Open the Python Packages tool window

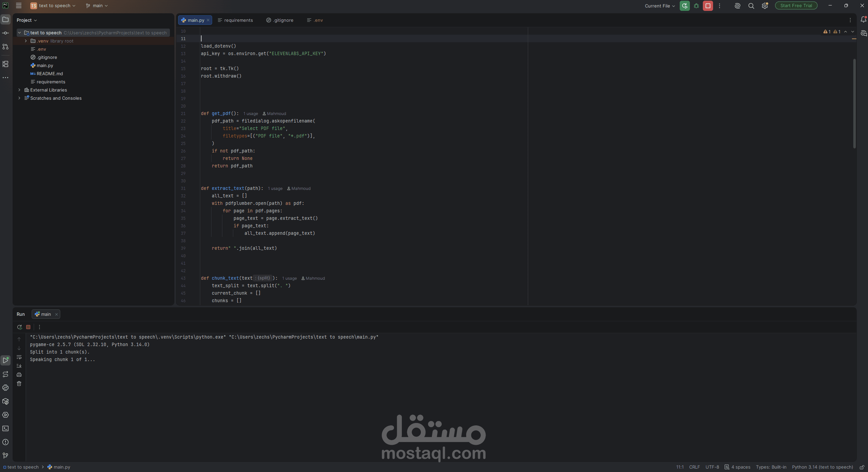(x=5, y=401)
